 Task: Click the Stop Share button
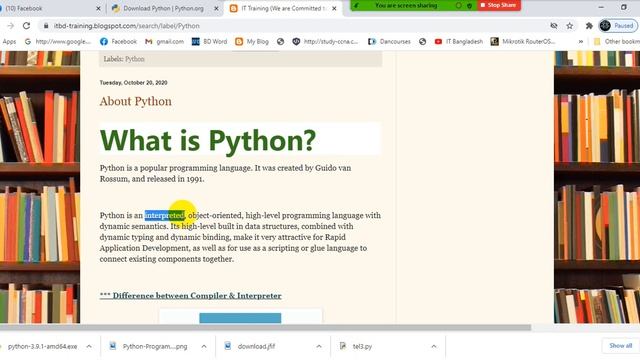click(x=499, y=5)
